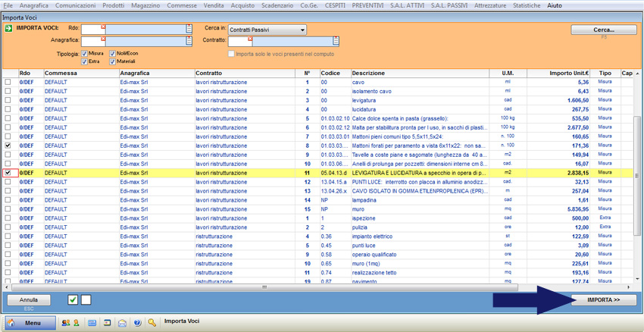The height and width of the screenshot is (332, 644).
Task: Click the two-users icon in bottom toolbar
Action: click(x=65, y=323)
